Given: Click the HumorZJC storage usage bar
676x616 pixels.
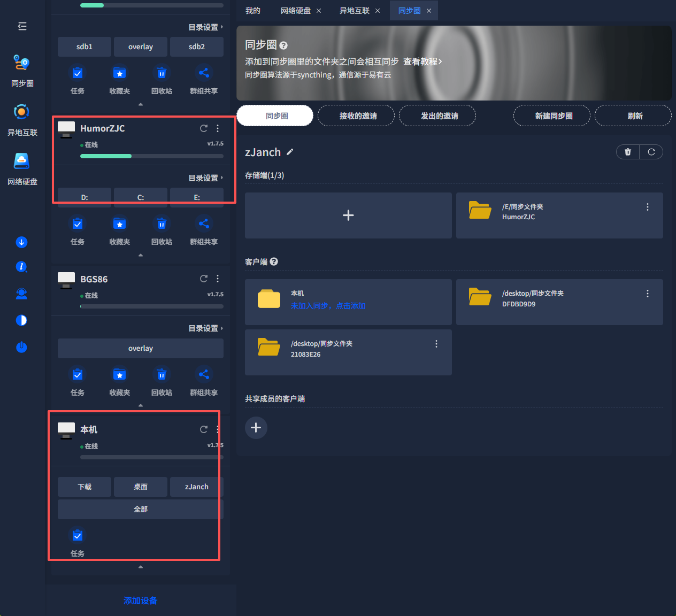Looking at the screenshot, I should 151,156.
